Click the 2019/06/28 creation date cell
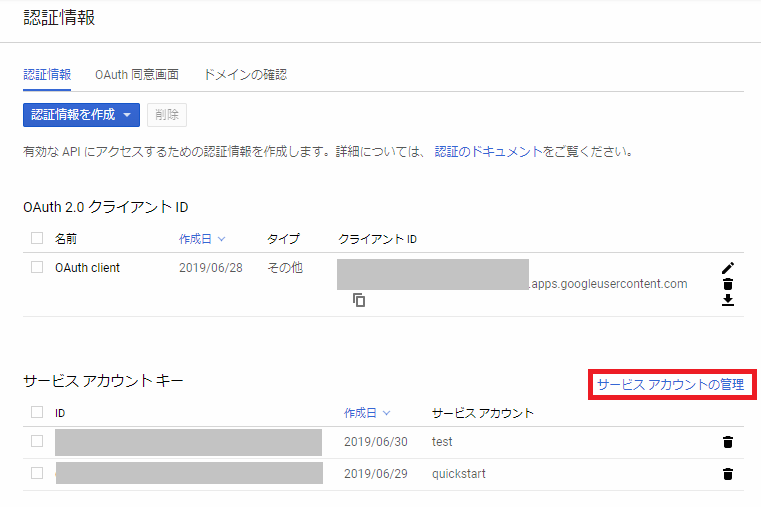The height and width of the screenshot is (507, 761). tap(211, 268)
